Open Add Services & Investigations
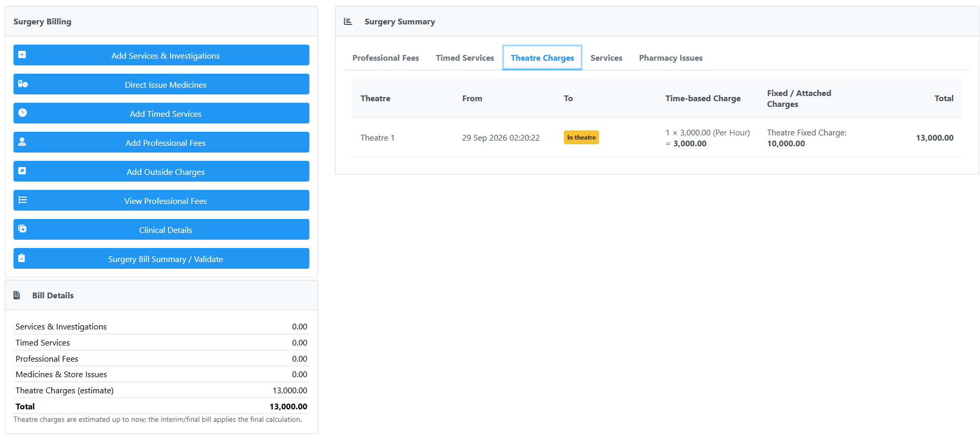Image resolution: width=980 pixels, height=441 pixels. (161, 55)
